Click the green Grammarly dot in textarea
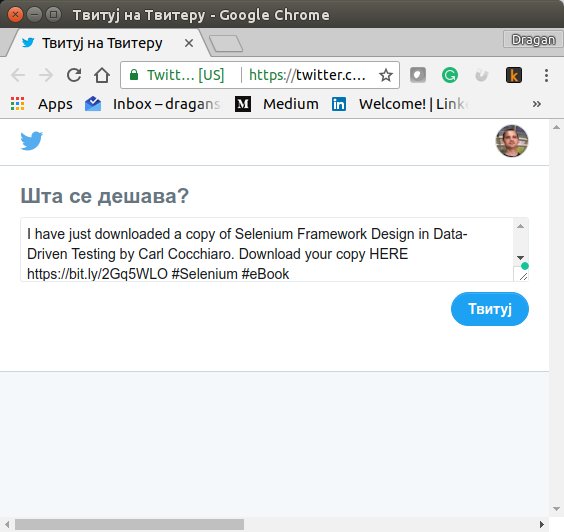Image resolution: width=564 pixels, height=532 pixels. click(x=525, y=266)
